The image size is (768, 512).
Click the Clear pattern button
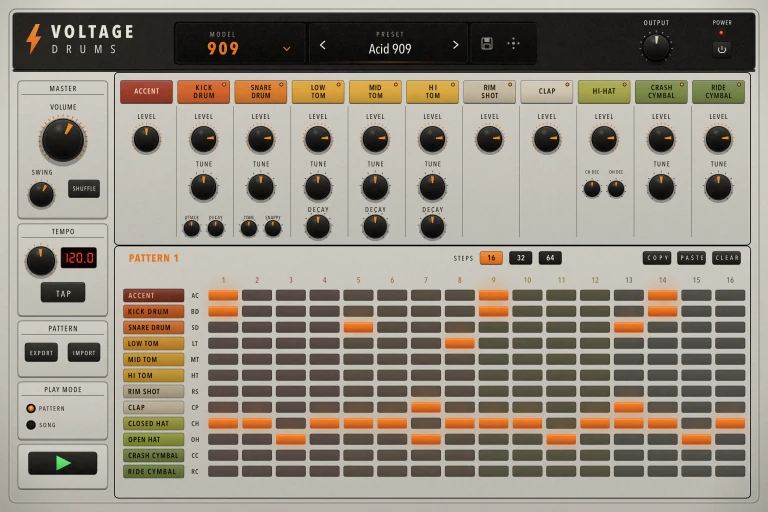coord(727,258)
